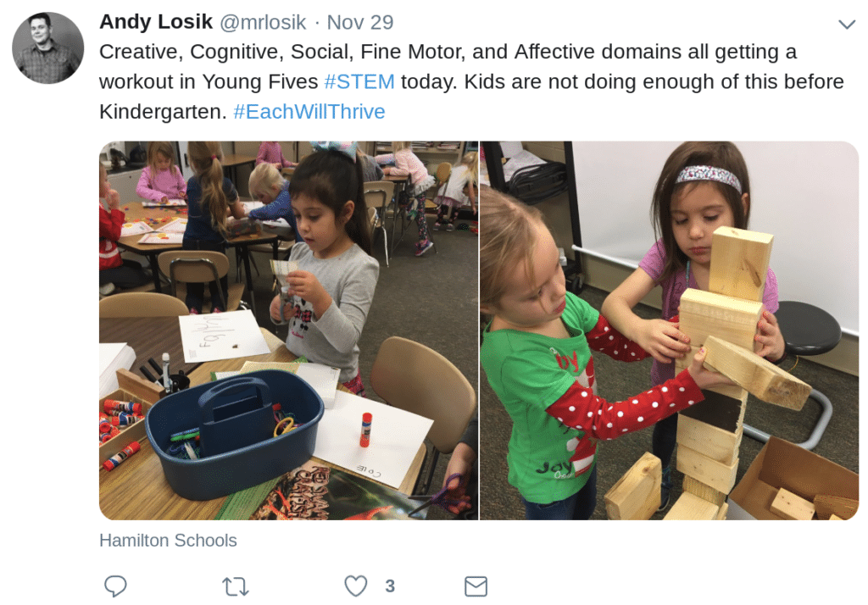View the left photo of girl cutting paper

pyautogui.click(x=288, y=330)
